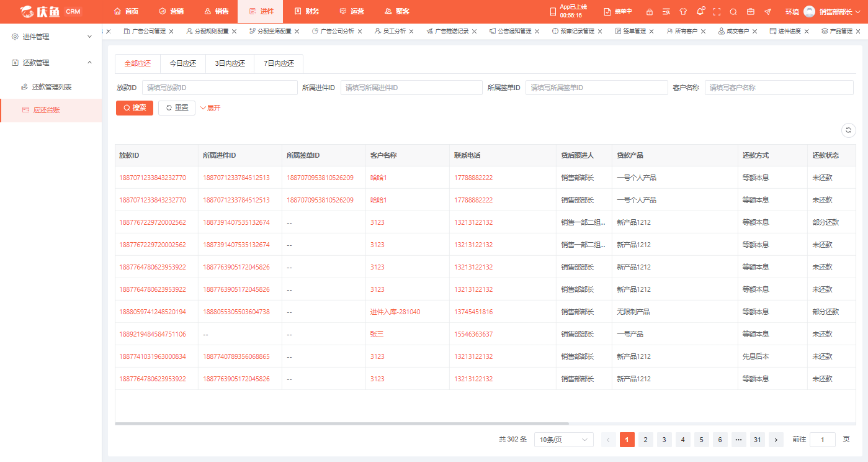Open the 销售部部长 user dropdown
Viewport: 868px width, 462px height.
point(839,12)
